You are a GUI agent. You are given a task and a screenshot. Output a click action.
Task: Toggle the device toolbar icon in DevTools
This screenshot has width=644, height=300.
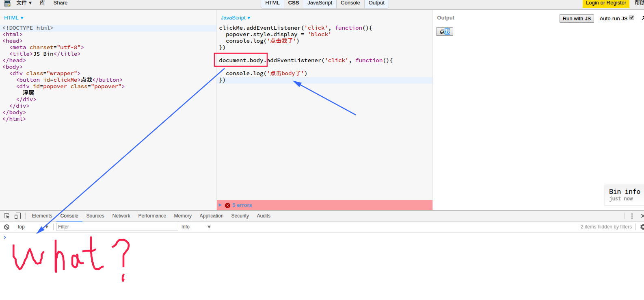pos(17,216)
